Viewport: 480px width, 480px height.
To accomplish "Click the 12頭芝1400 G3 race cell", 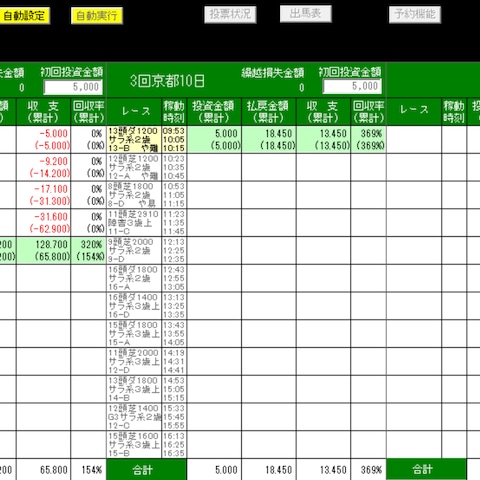I will 134,417.
